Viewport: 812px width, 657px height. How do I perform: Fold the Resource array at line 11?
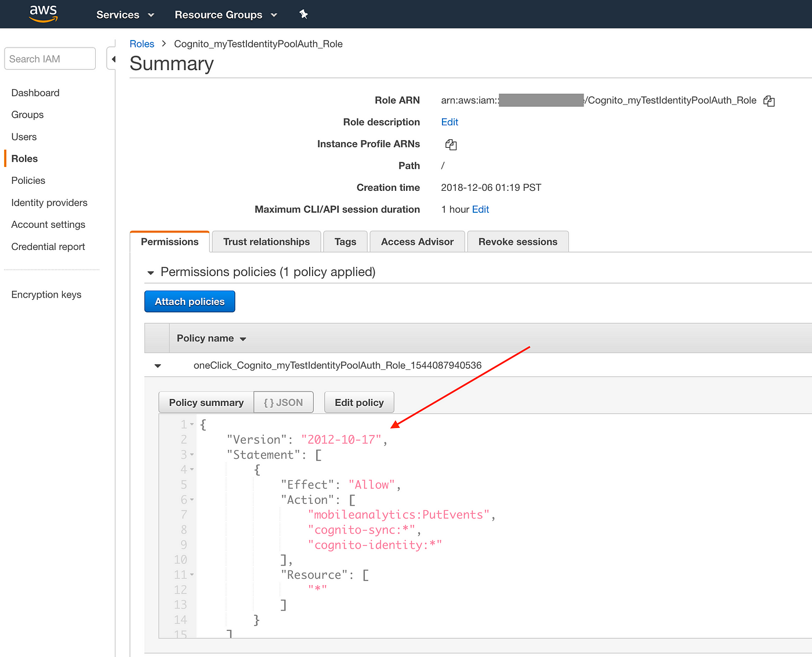[x=192, y=575]
